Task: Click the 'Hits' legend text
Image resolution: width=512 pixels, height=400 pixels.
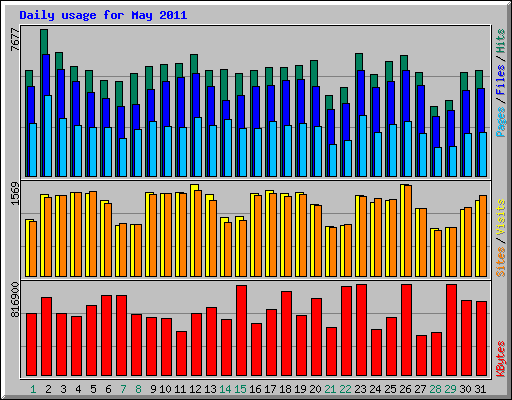Action: point(500,41)
